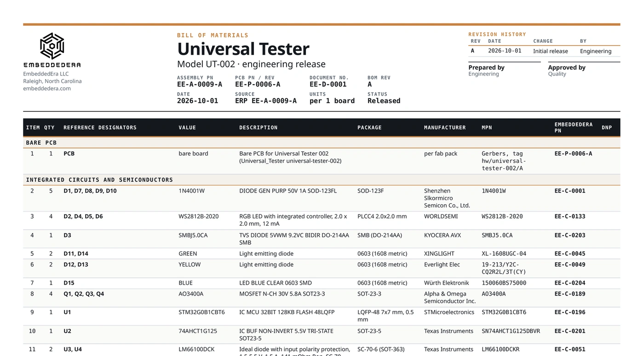Select Document No. value EE-D-0001
644x356 pixels.
click(328, 84)
